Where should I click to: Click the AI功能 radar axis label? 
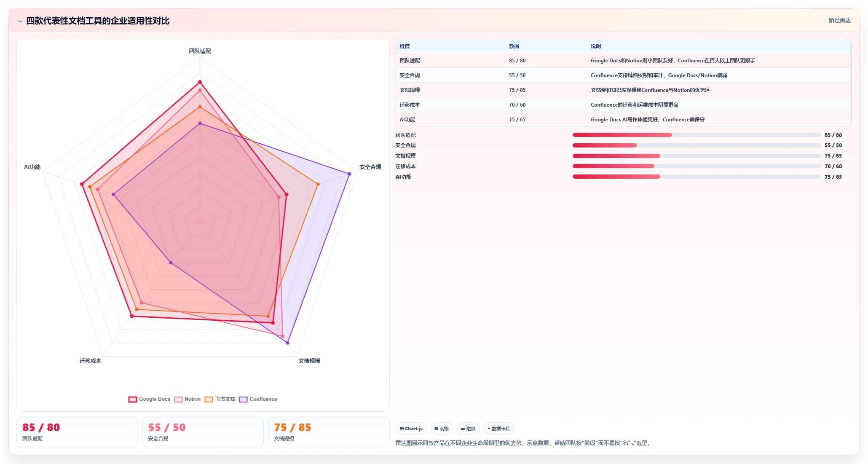coord(32,167)
